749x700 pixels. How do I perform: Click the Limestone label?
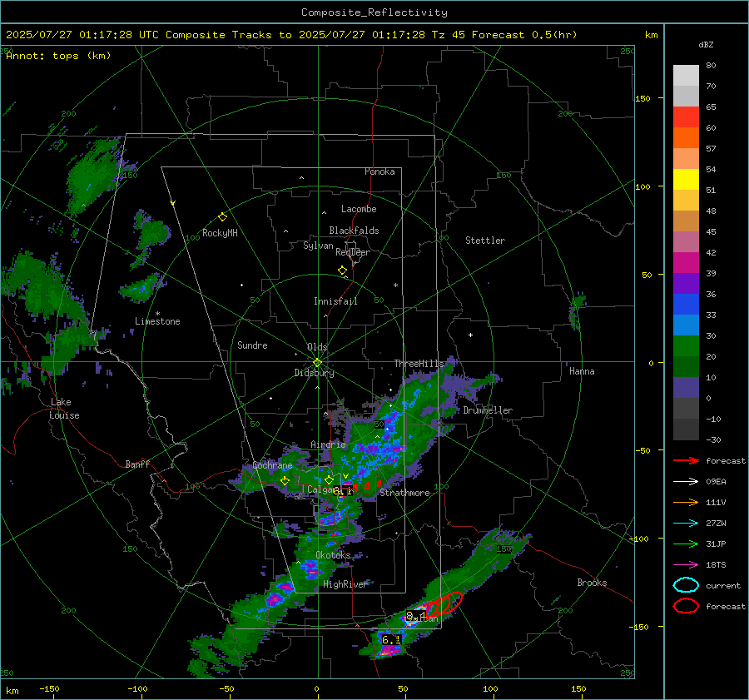[x=157, y=321]
